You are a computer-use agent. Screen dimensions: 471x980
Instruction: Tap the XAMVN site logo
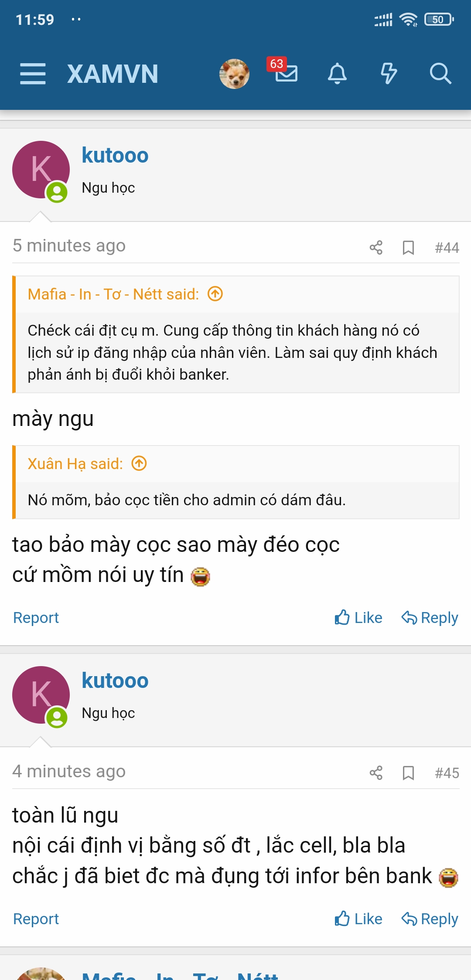113,74
